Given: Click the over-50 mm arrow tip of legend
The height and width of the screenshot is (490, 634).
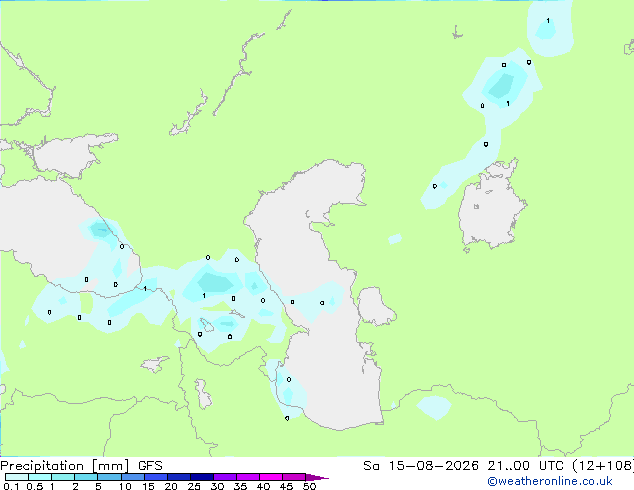Looking at the screenshot, I should coord(317,478).
